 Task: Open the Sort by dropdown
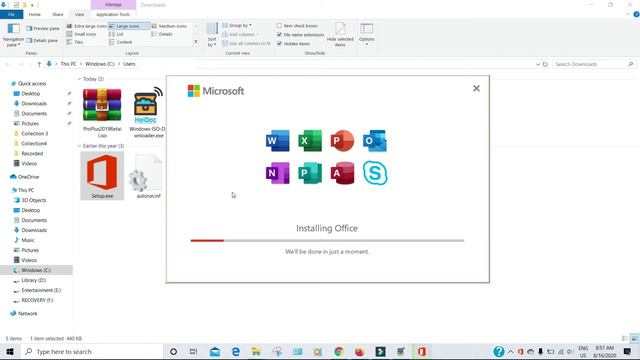click(x=212, y=35)
